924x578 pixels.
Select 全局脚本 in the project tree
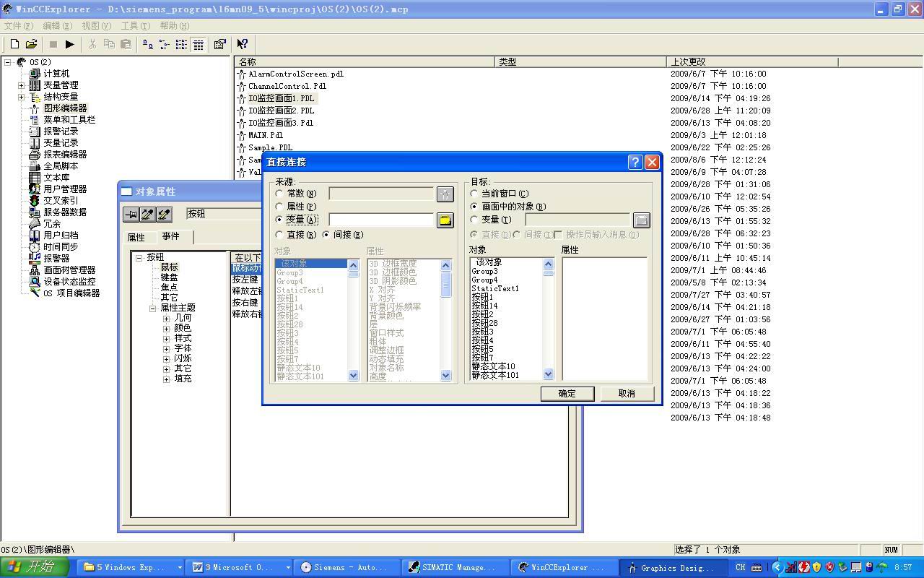click(x=61, y=166)
